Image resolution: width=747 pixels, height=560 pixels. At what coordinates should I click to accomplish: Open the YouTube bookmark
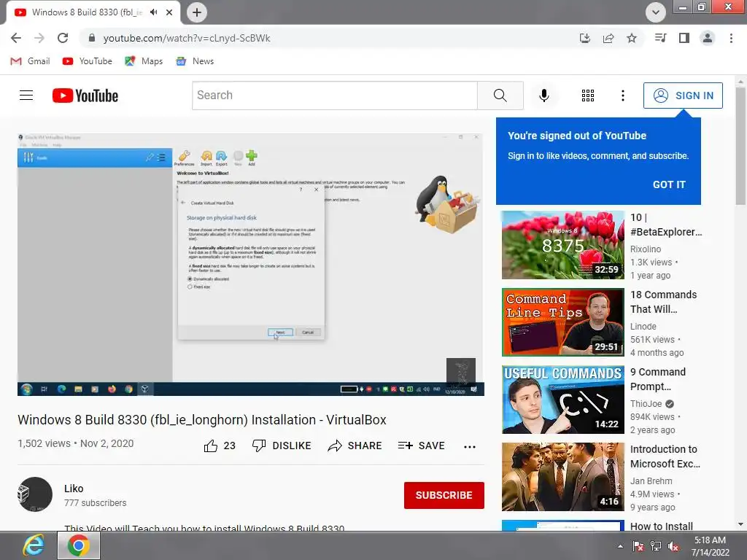(x=88, y=61)
